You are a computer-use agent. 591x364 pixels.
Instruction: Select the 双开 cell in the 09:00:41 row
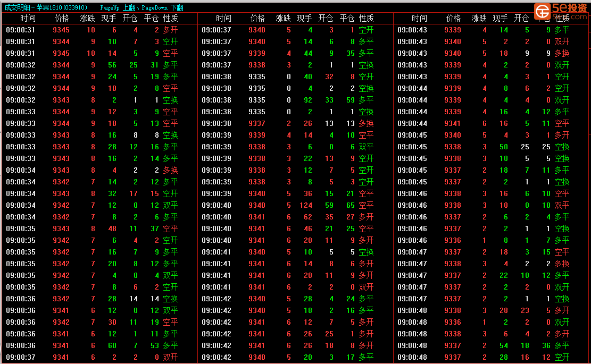366,287
